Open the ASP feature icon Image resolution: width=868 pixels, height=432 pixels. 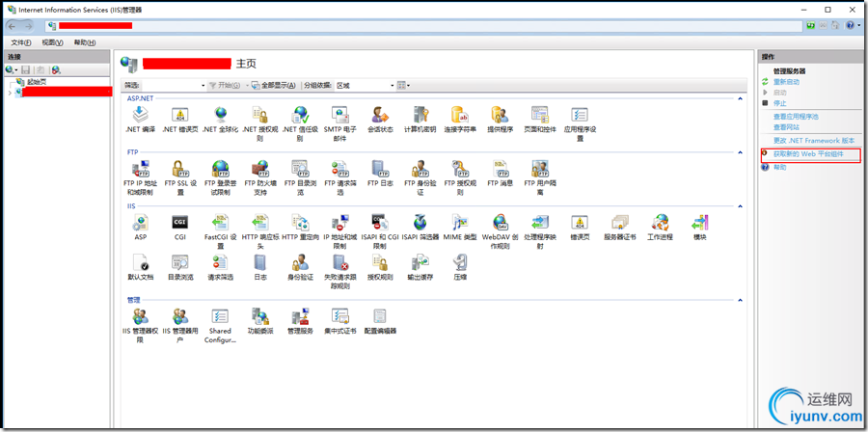coord(141,223)
